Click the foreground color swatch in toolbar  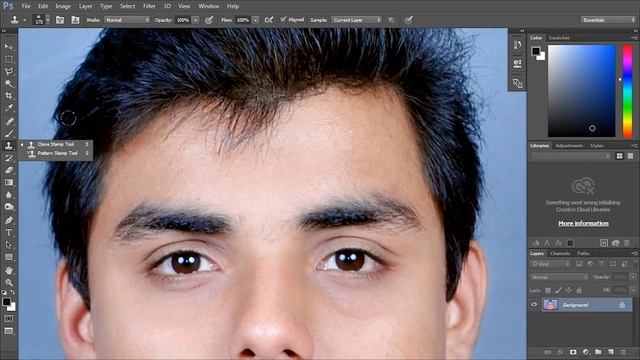pos(6,302)
